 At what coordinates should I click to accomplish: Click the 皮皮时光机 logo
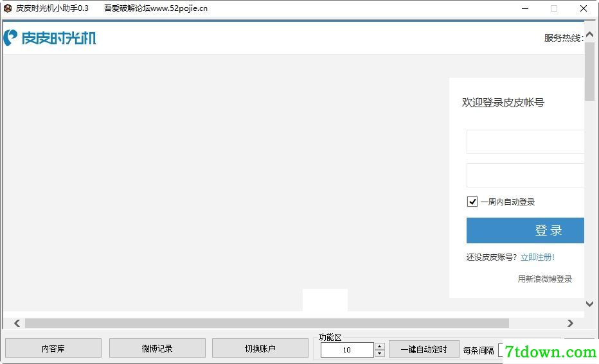tap(49, 38)
